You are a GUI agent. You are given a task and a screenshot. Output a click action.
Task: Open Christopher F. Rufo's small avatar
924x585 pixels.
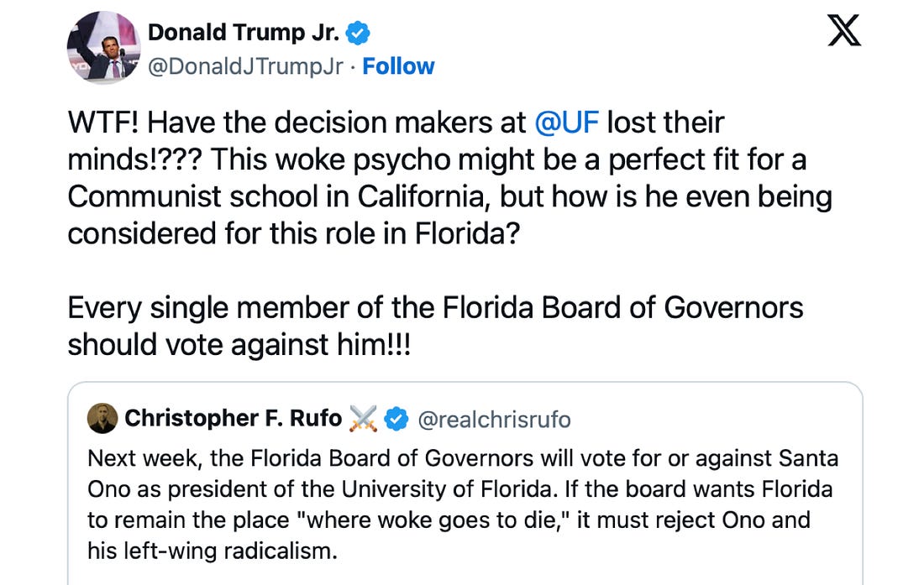[102, 418]
